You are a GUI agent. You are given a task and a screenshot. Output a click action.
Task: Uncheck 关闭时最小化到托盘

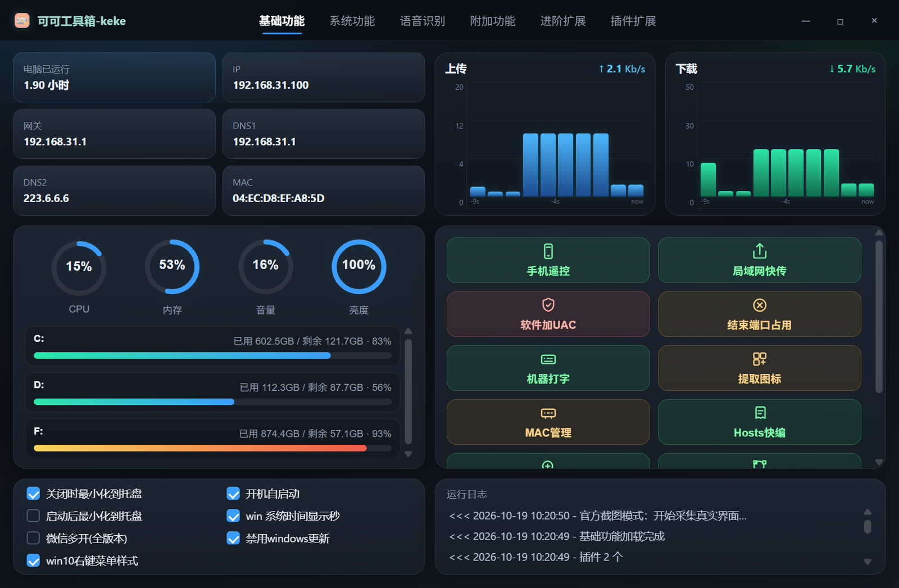point(34,494)
